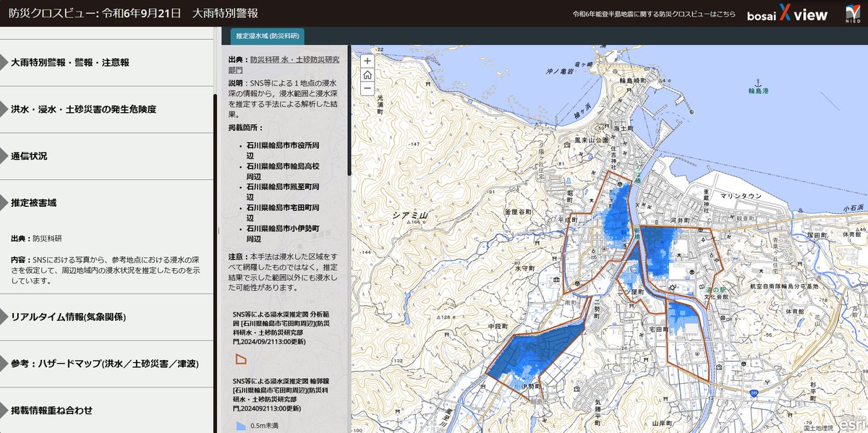Click the orange analysis-range polygon legend symbol
868x433 pixels.
[x=241, y=358]
